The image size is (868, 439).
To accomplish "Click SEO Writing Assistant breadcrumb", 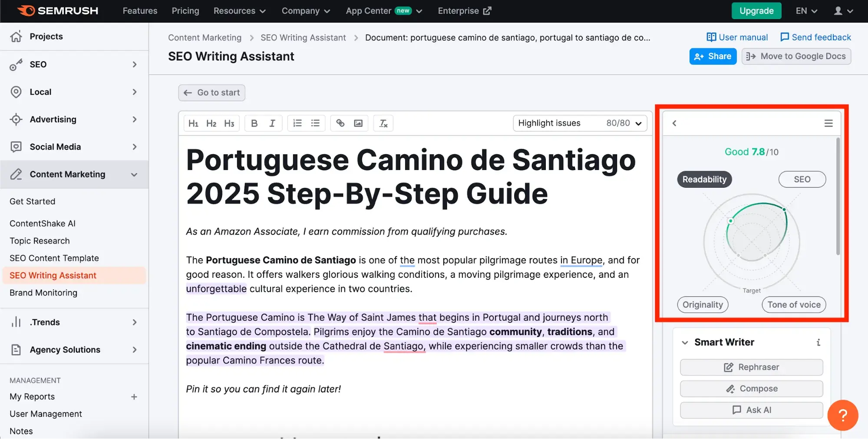I will [303, 38].
